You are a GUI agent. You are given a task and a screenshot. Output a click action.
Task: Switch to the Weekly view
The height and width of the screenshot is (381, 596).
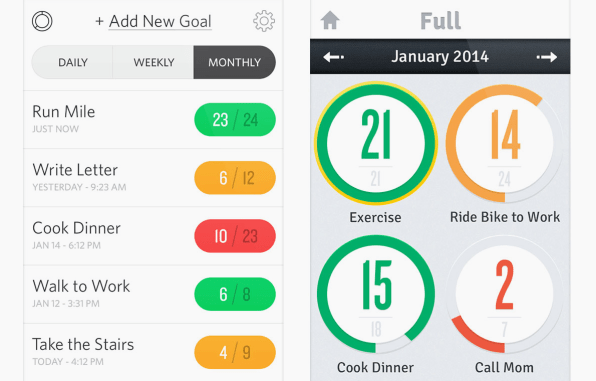[x=153, y=62]
